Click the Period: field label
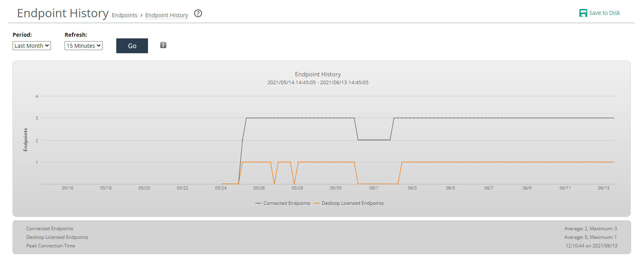Image resolution: width=644 pixels, height=267 pixels. coord(22,35)
